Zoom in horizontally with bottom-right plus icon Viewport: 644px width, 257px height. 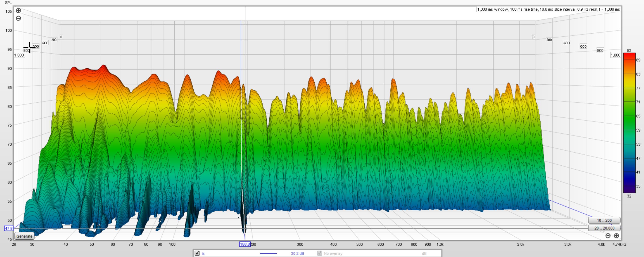coord(617,235)
